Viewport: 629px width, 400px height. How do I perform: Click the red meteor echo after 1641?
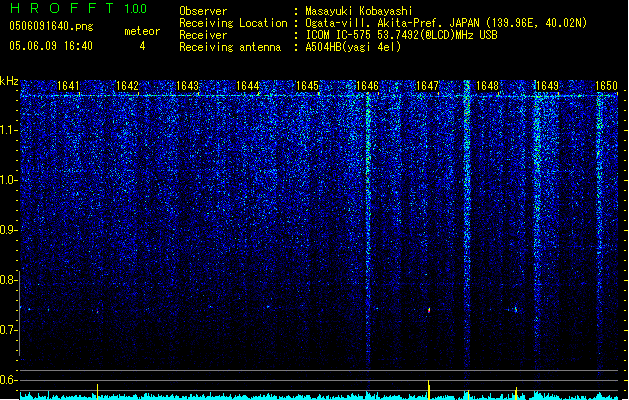point(97,311)
